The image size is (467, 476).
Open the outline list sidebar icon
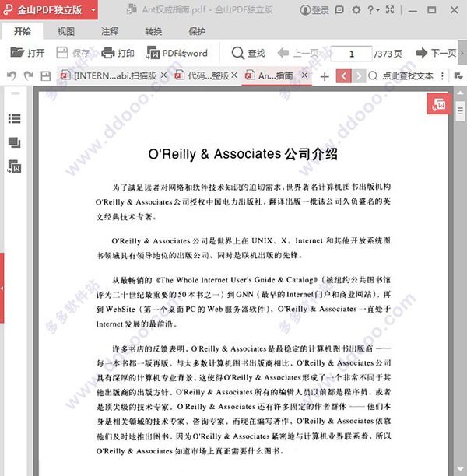point(14,118)
